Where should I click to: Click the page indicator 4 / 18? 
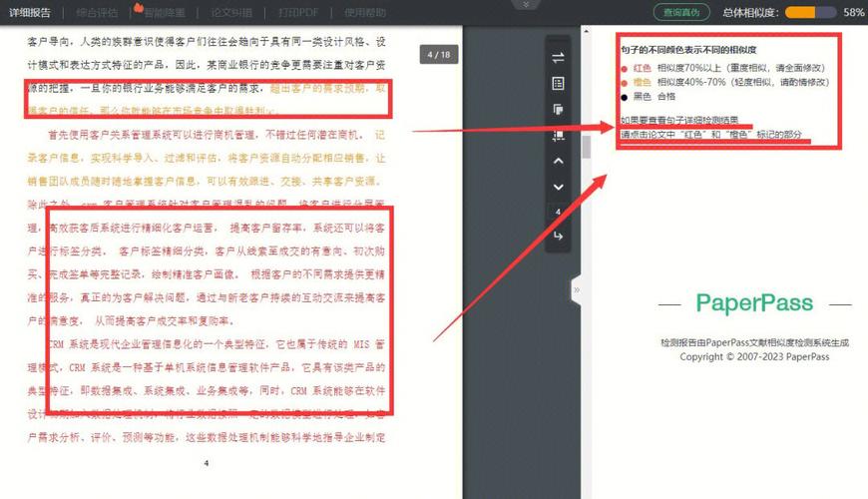click(x=439, y=55)
